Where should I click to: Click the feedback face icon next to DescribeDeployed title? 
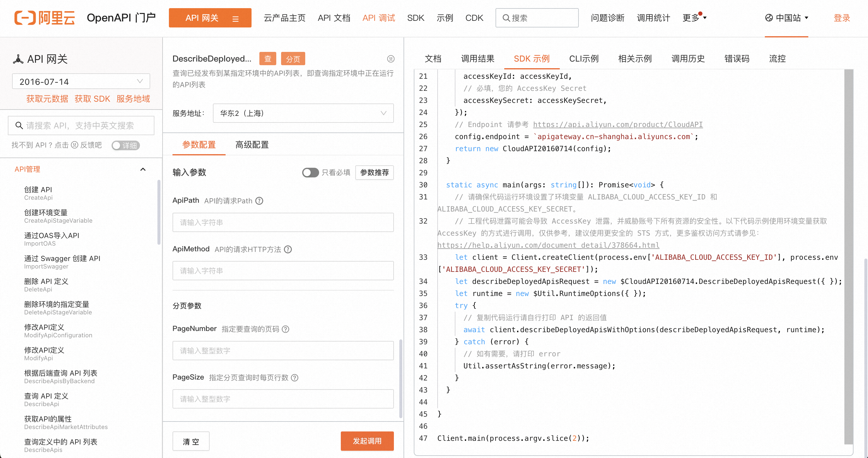click(x=391, y=59)
